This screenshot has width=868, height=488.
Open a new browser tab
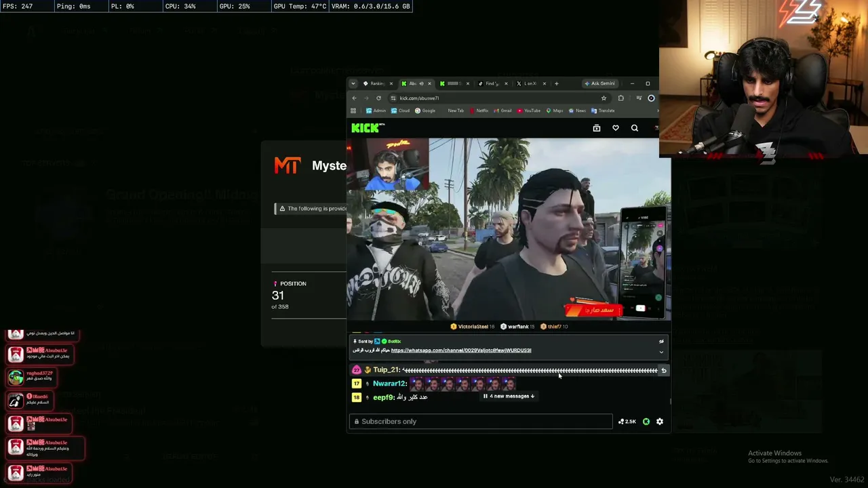[x=556, y=83]
